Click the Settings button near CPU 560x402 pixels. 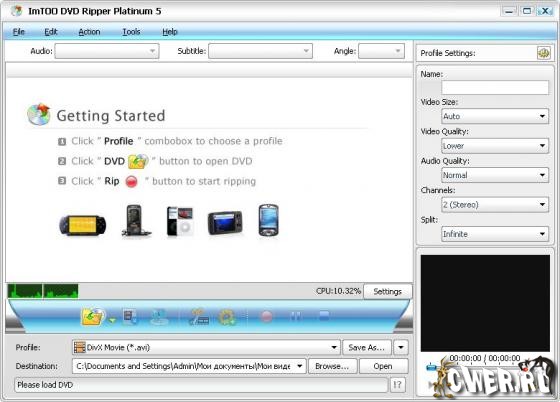click(388, 291)
